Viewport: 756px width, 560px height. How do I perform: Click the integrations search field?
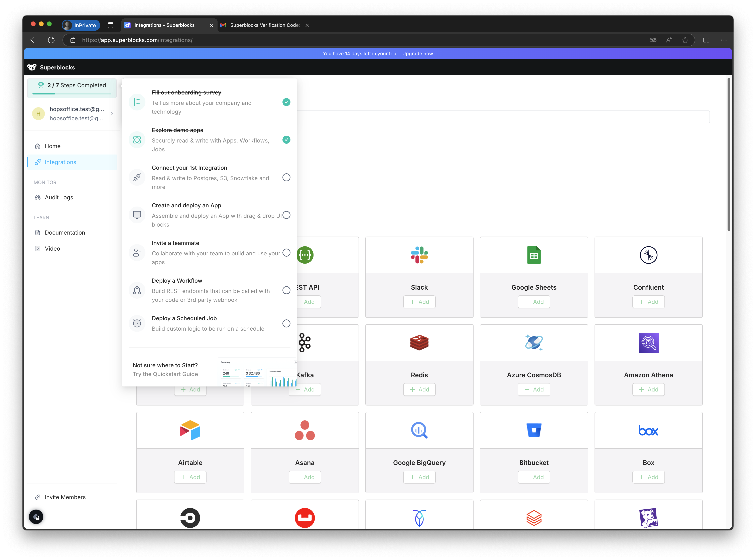click(503, 117)
